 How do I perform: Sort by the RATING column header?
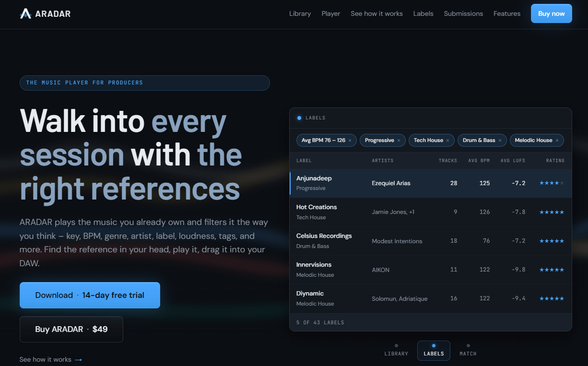click(555, 161)
